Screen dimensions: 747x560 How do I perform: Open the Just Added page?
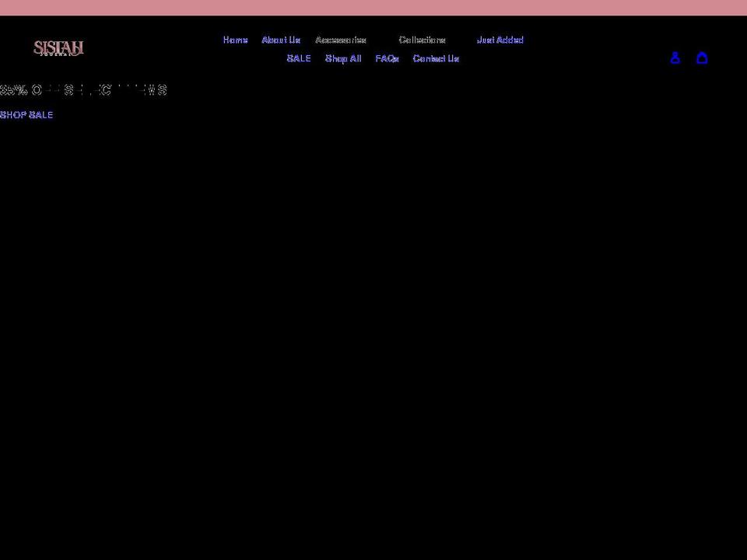coord(500,40)
